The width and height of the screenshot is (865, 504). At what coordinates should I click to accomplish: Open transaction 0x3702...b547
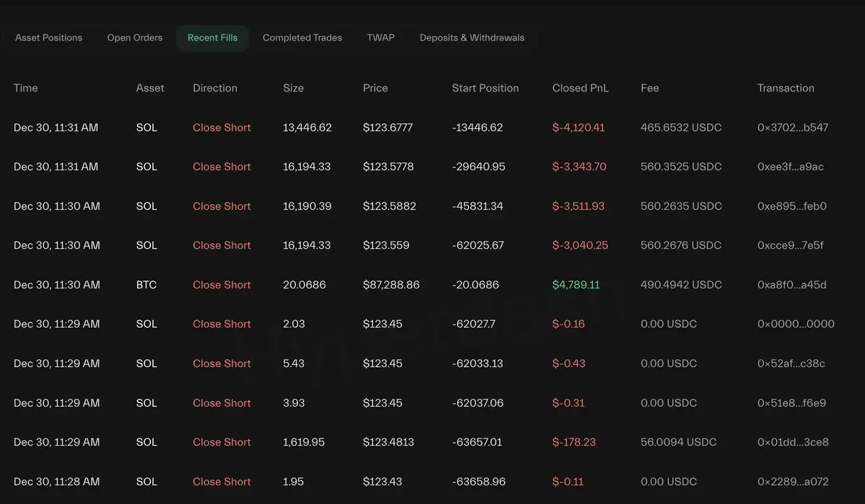(x=793, y=128)
